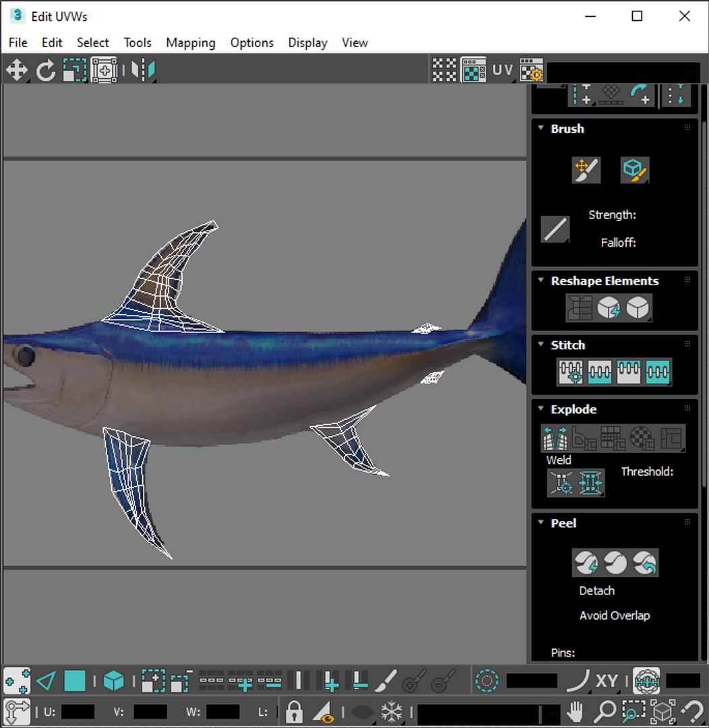Toggle Lock Selected Subobjects padlock

point(293,711)
